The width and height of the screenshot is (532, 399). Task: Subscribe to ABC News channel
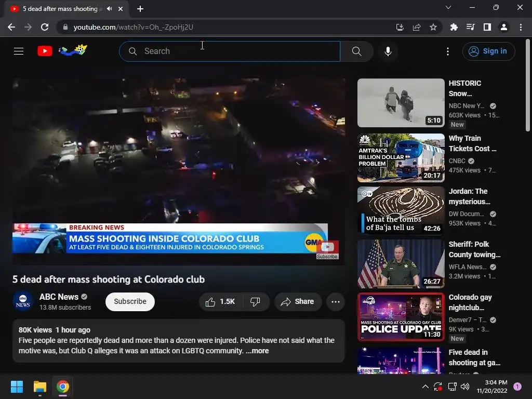click(x=130, y=302)
